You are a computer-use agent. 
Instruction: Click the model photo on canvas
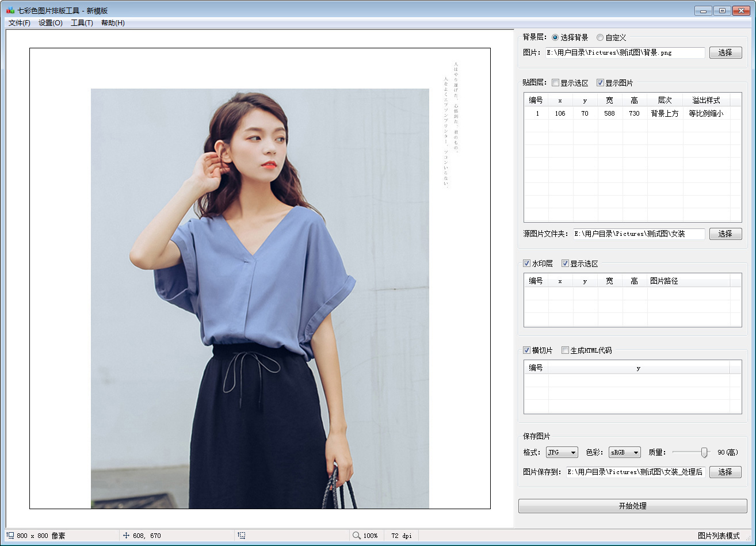click(x=260, y=299)
